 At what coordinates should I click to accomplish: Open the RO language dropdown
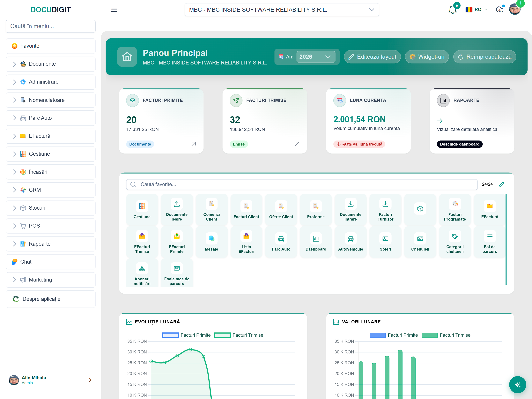pos(476,10)
